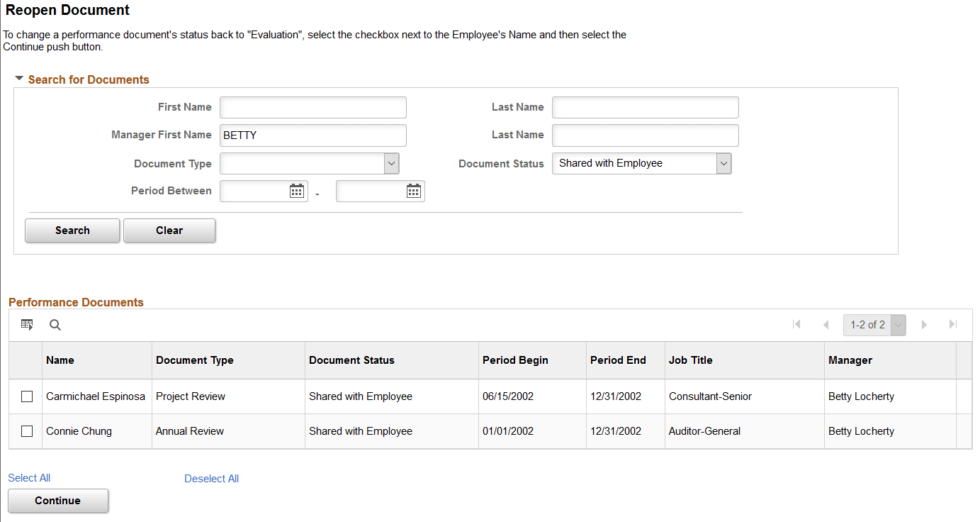Open the Document Type dropdown
The width and height of the screenshot is (980, 522).
point(390,163)
